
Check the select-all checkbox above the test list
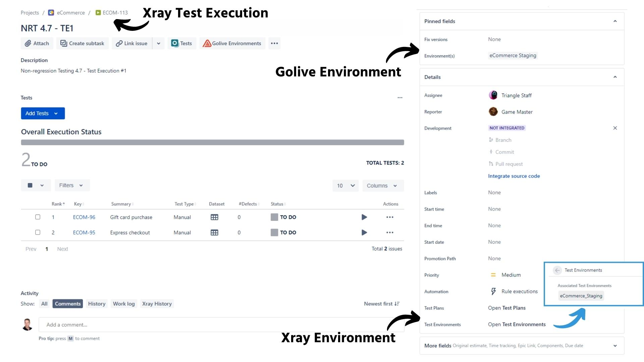tap(30, 185)
